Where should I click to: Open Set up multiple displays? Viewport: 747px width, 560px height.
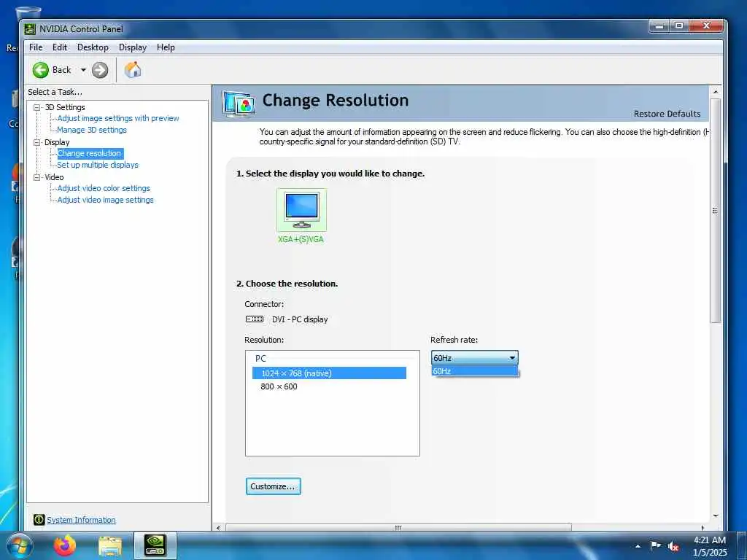point(98,165)
